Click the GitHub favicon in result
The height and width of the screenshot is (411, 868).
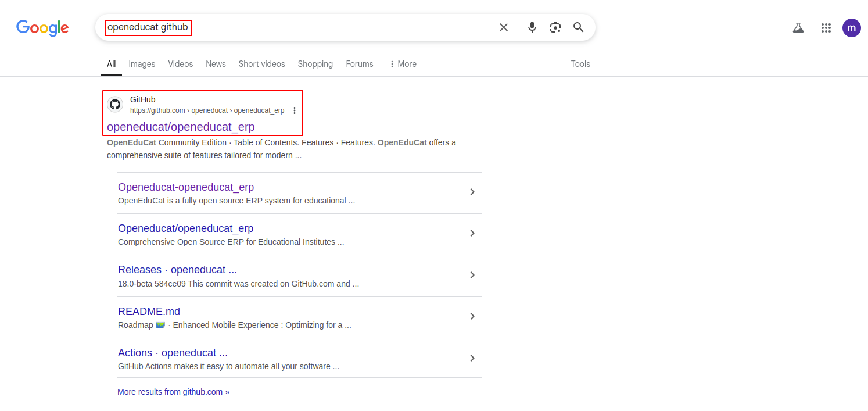click(x=115, y=105)
